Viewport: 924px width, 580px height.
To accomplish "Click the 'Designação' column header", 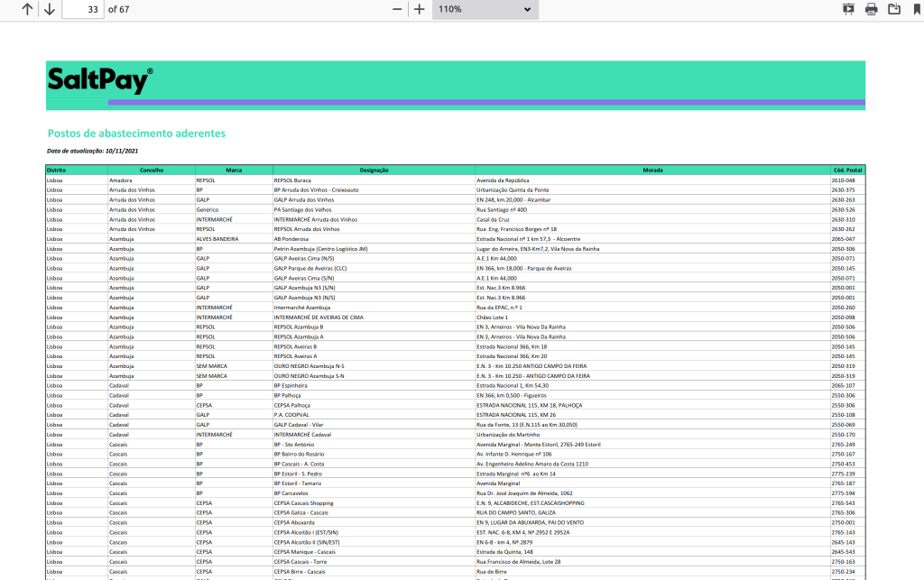I will [374, 170].
